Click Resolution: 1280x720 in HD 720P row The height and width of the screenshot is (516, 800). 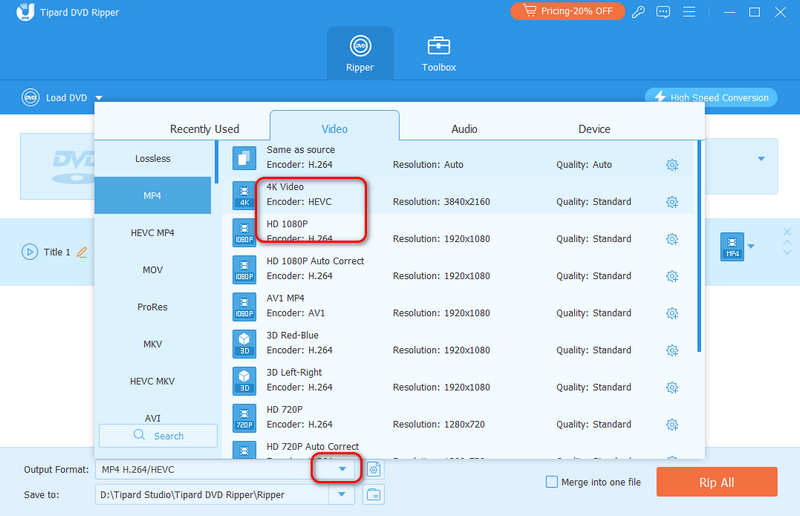coord(439,425)
